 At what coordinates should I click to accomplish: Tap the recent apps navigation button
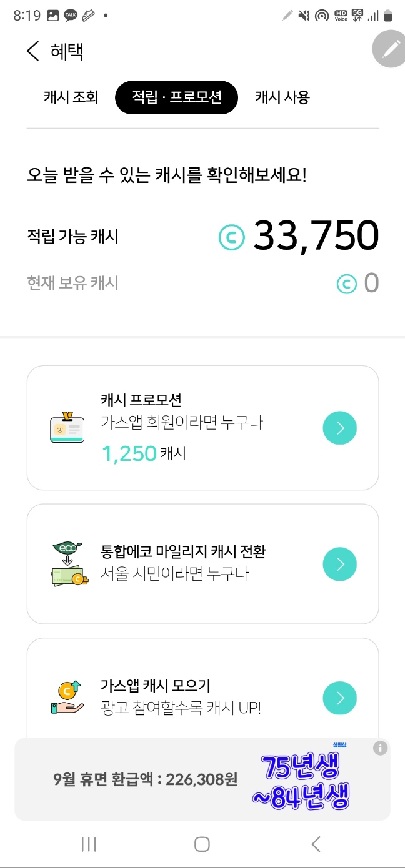tap(89, 844)
